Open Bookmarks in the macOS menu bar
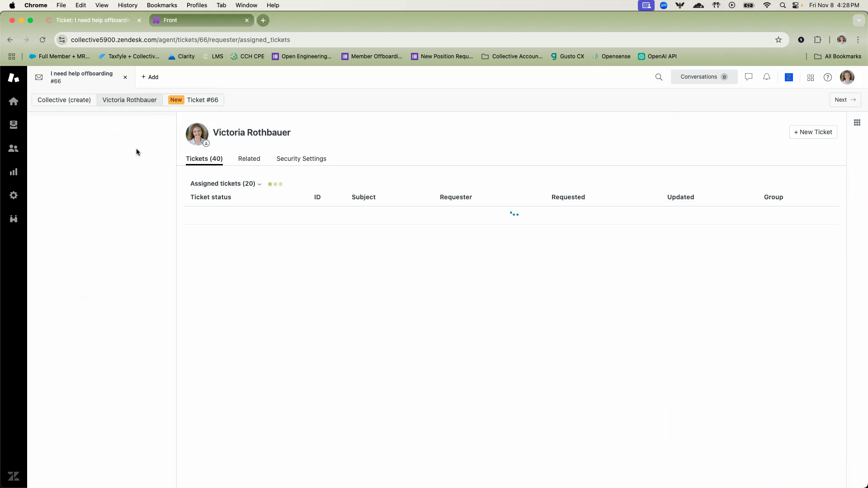Viewport: 868px width, 488px height. [161, 5]
